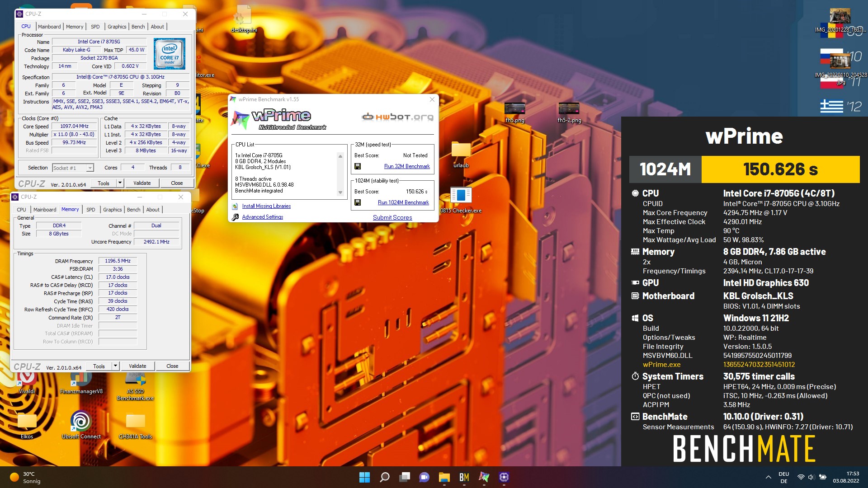
Task: Open Advanced Settings in wPrime
Action: tap(262, 217)
